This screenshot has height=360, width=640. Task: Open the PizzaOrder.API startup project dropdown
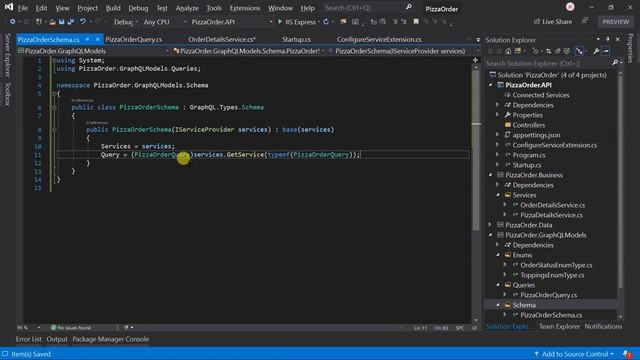pos(231,22)
